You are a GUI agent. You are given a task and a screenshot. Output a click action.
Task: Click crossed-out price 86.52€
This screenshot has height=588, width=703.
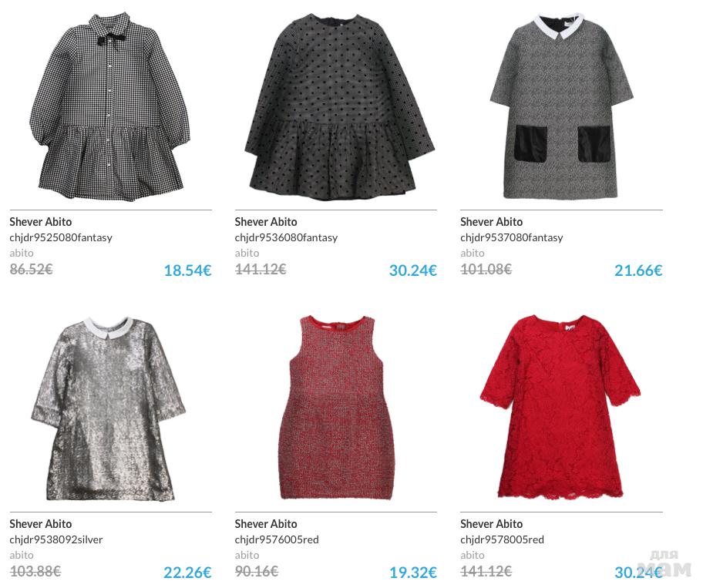(31, 269)
